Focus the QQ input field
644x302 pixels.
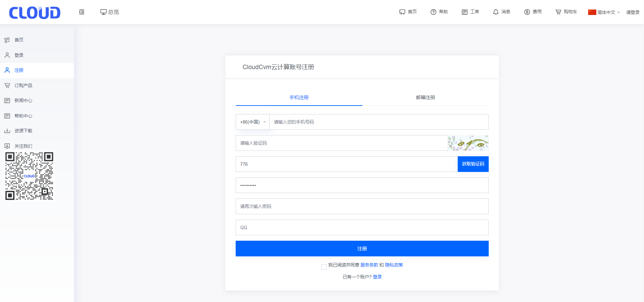[x=362, y=227]
